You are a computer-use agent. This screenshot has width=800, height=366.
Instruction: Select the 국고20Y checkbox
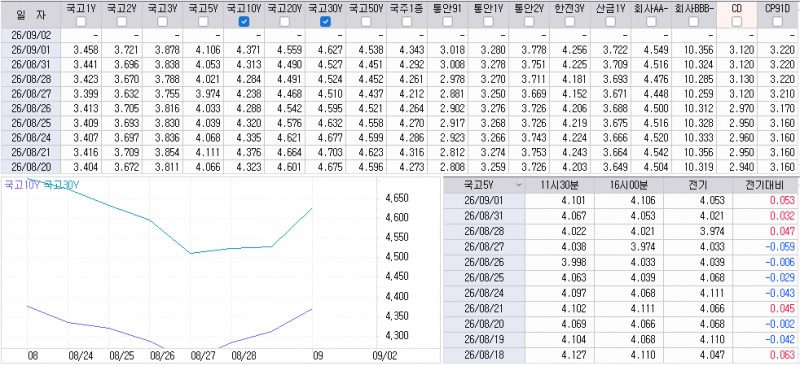coord(285,21)
